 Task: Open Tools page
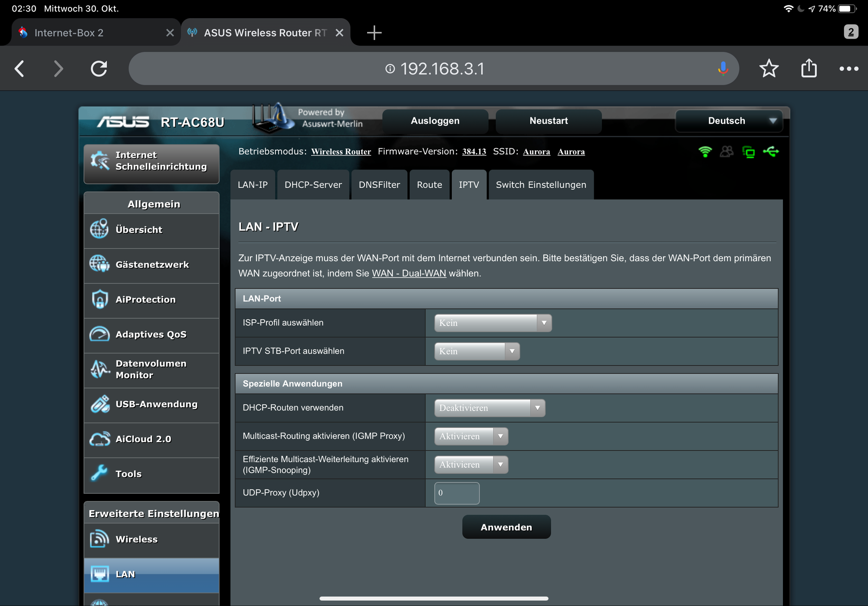click(151, 475)
